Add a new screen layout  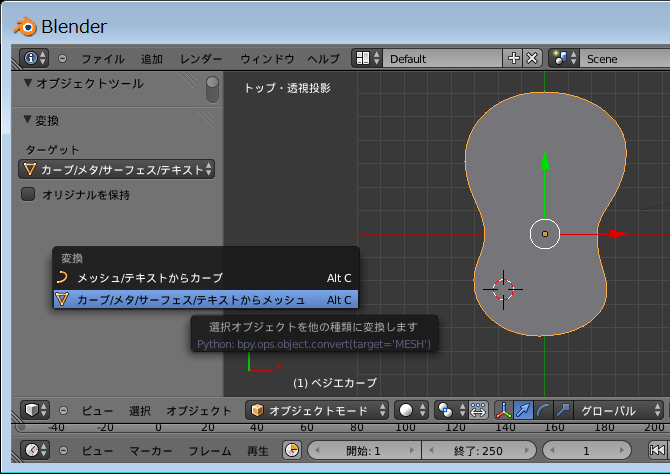(x=514, y=58)
